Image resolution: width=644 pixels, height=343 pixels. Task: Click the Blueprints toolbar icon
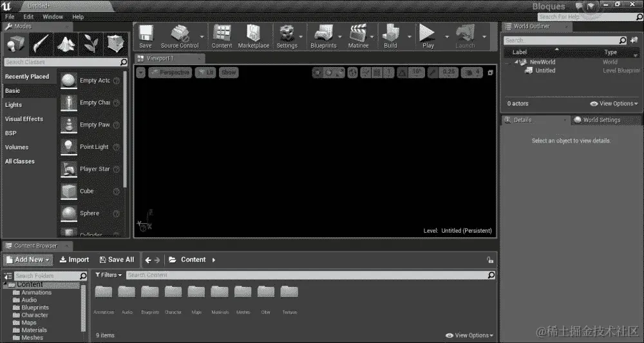pos(323,37)
